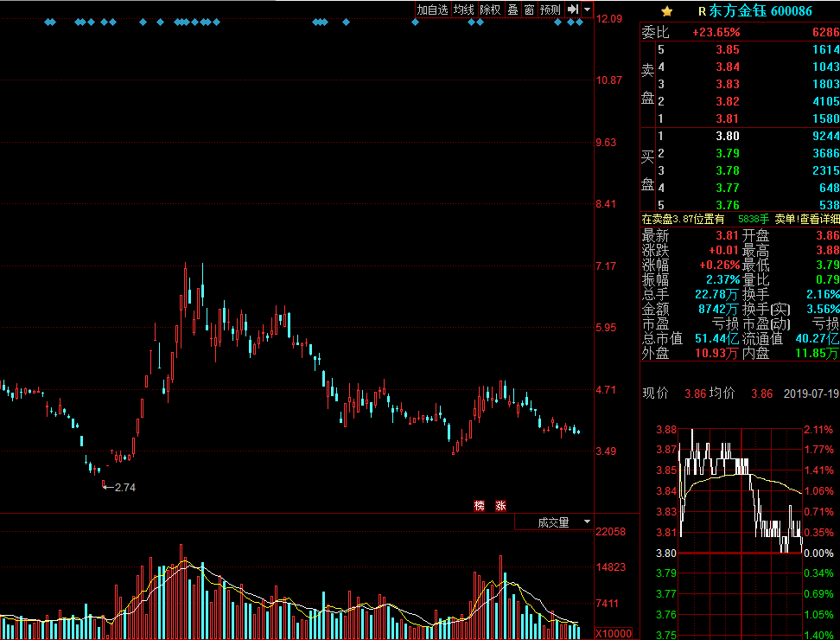Toggle the 均线 moving average display

pyautogui.click(x=464, y=10)
